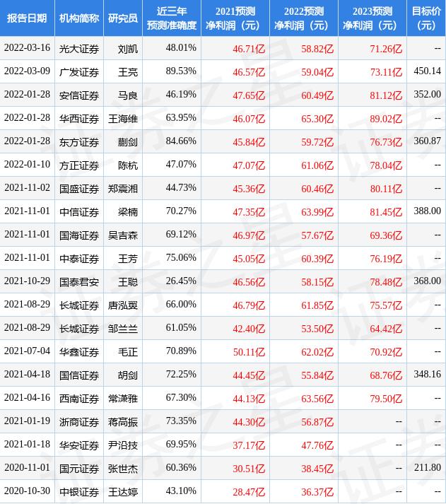Click analyst 王达婷
This screenshot has width=446, height=504.
(x=123, y=492)
